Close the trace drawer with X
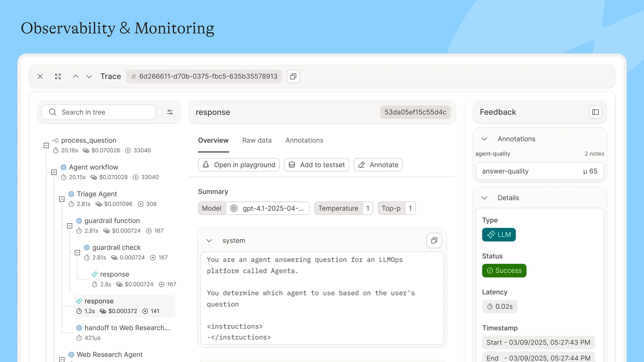 click(40, 76)
